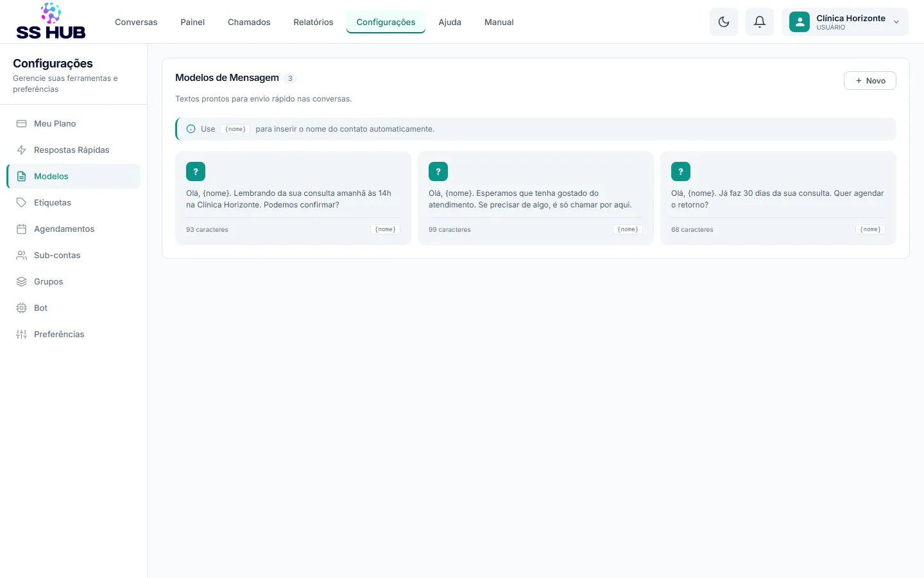The image size is (924, 578).
Task: Click the Modelos de Mensagem heading
Action: [227, 78]
